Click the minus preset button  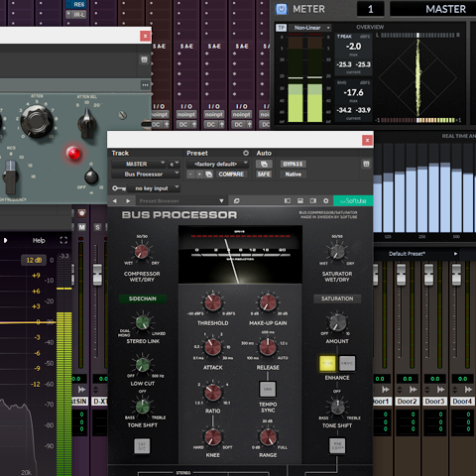pos(190,175)
